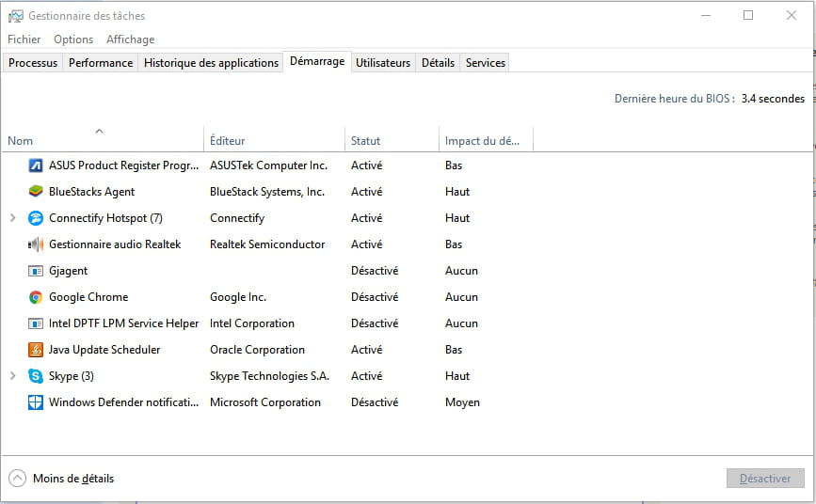The height and width of the screenshot is (504, 816).
Task: Switch to the Processus tab
Action: point(33,63)
